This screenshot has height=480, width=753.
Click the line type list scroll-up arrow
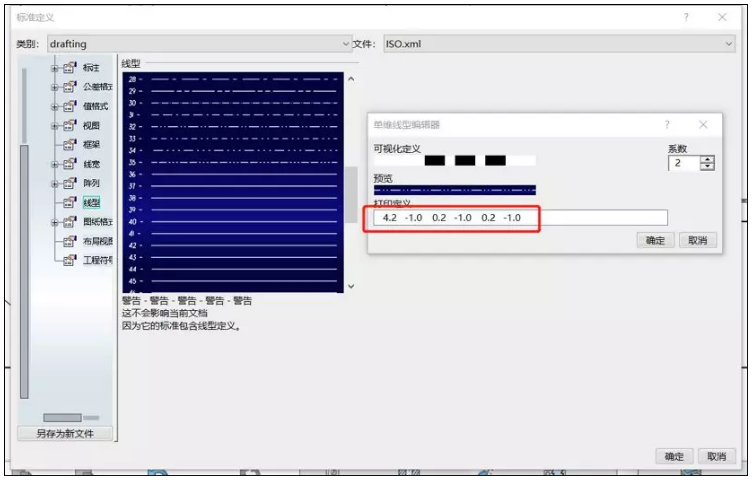click(351, 79)
